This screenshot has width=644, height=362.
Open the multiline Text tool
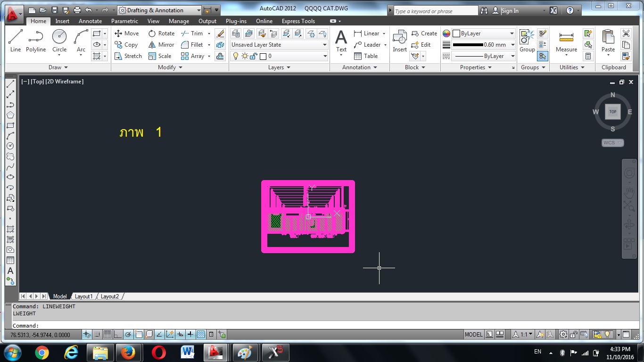341,41
